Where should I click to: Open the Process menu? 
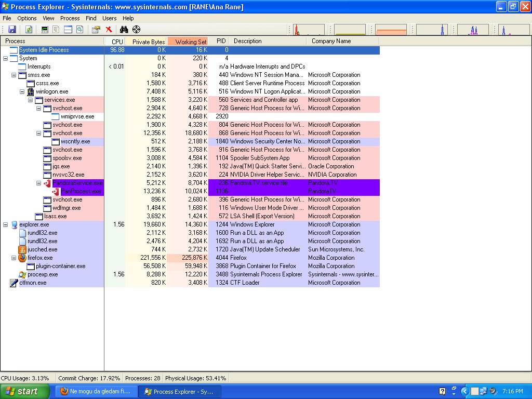(x=70, y=18)
